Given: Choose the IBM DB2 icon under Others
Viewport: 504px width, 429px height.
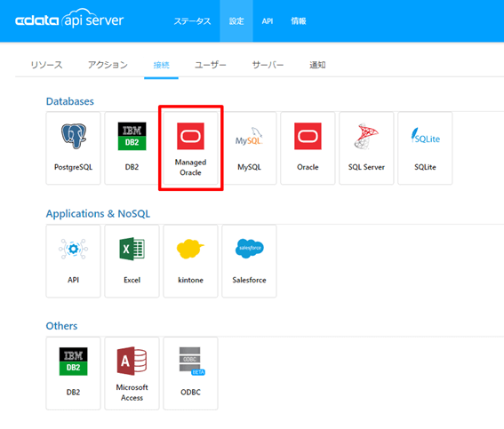Looking at the screenshot, I should [x=73, y=361].
